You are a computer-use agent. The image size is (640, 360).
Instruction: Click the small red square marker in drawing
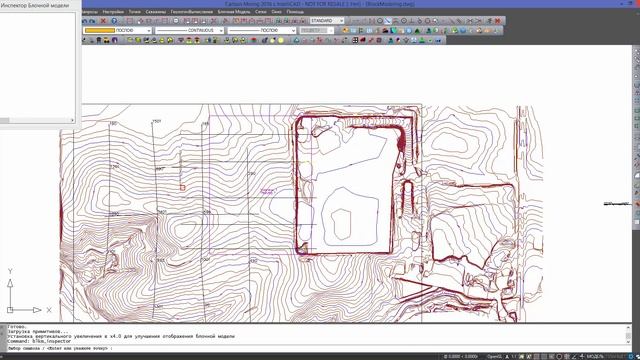(182, 188)
